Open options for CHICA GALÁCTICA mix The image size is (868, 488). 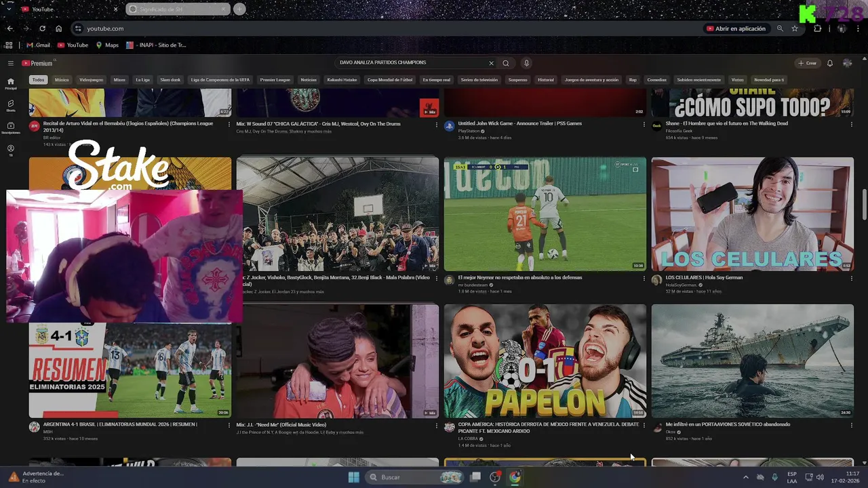coord(436,125)
